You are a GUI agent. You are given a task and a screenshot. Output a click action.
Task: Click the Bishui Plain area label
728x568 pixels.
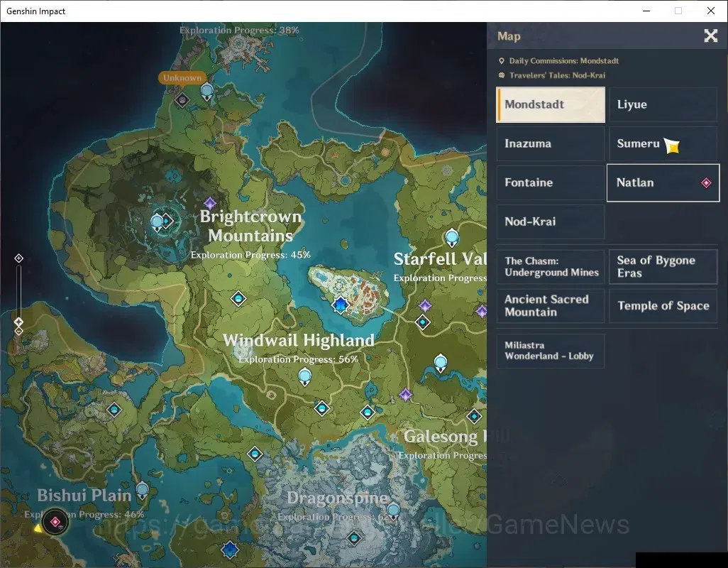84,496
